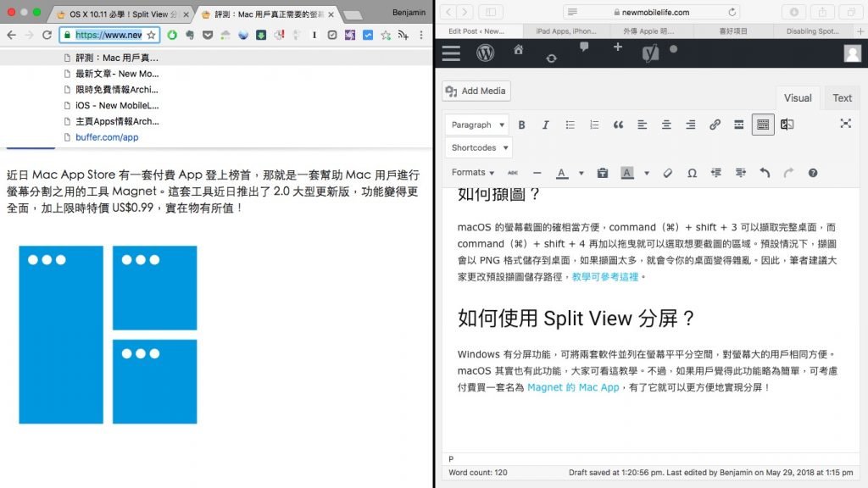Click the WordPress logo in admin bar
The image size is (868, 488).
(x=485, y=53)
